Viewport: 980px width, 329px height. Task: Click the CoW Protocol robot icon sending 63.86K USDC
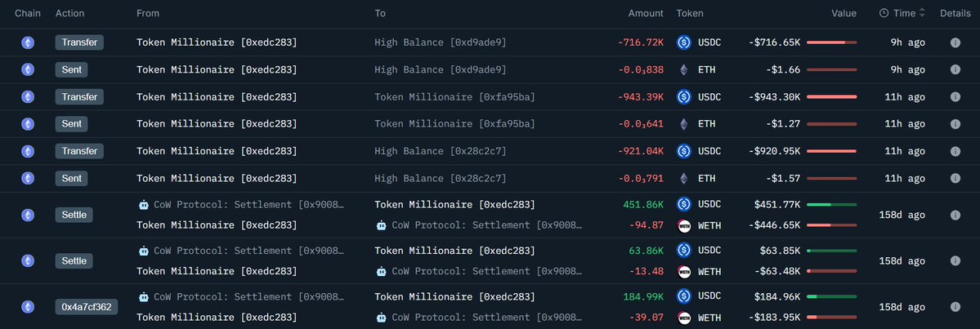144,251
